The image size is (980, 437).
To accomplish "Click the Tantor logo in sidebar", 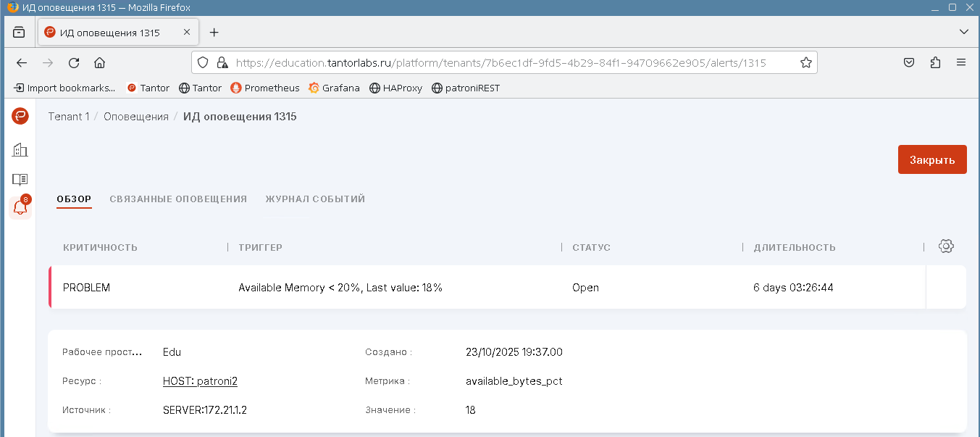I will pos(20,116).
